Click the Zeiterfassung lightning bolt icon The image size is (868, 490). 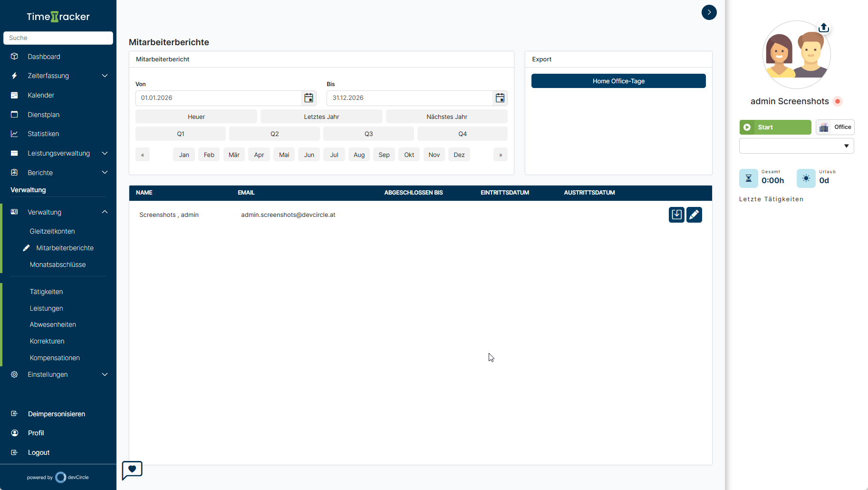(x=14, y=76)
